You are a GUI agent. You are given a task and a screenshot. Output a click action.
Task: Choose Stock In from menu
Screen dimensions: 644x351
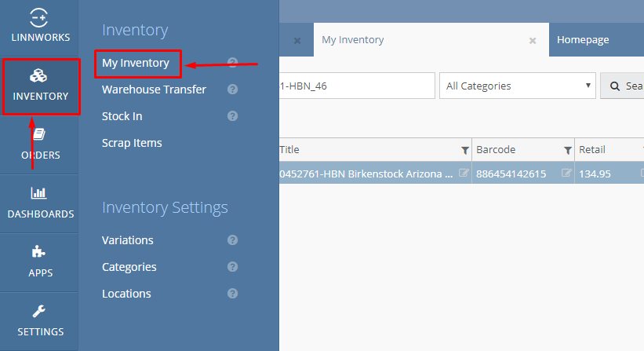pyautogui.click(x=122, y=116)
